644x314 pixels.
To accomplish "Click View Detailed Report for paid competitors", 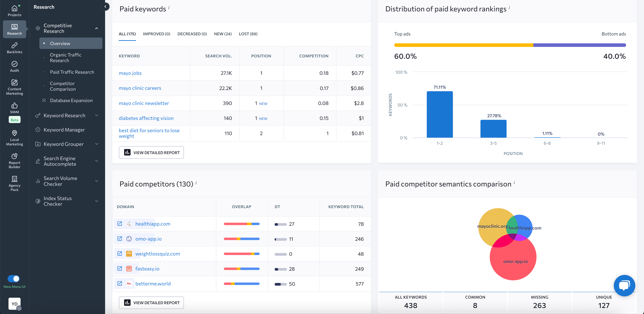I will tap(152, 303).
